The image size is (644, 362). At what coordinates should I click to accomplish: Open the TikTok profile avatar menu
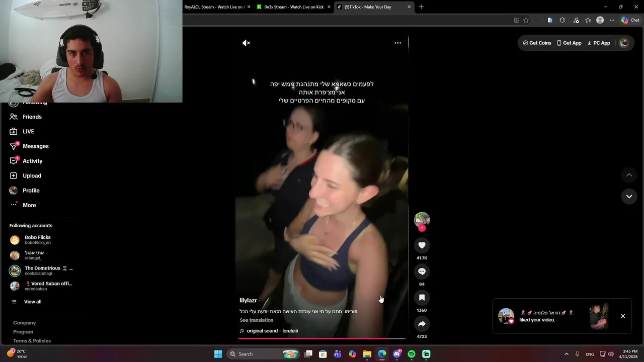pyautogui.click(x=624, y=43)
